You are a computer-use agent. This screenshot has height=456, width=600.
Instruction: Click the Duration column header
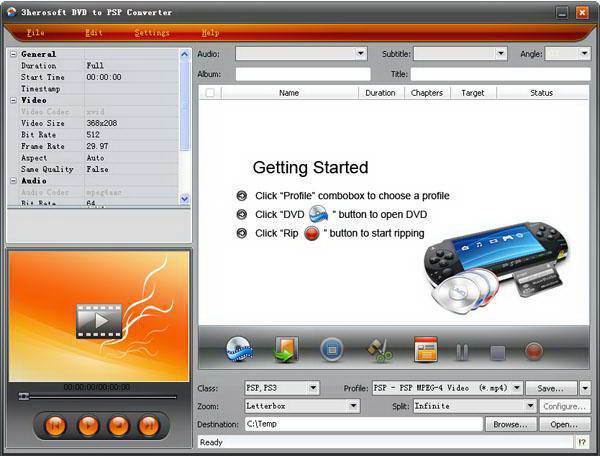[380, 93]
